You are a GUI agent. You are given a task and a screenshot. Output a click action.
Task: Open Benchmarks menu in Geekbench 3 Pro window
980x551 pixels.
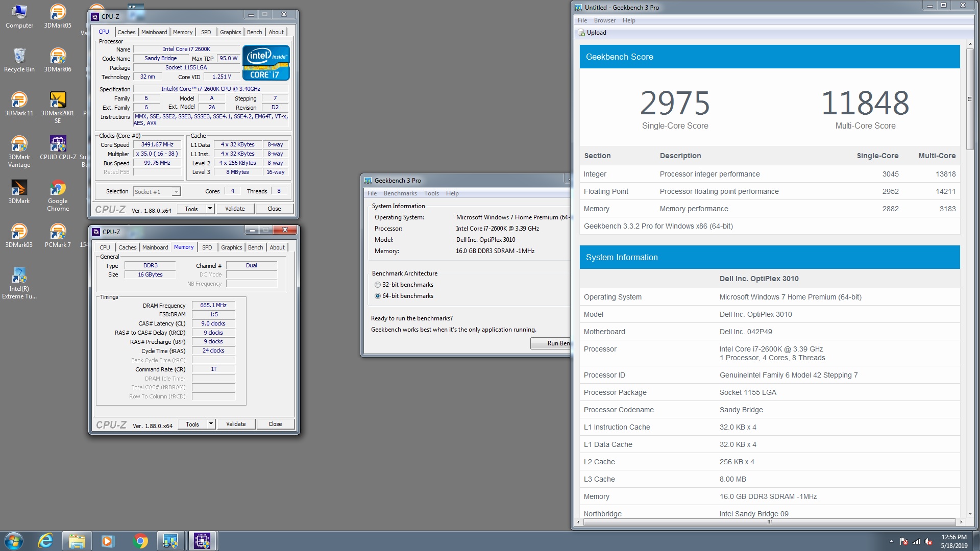tap(400, 193)
